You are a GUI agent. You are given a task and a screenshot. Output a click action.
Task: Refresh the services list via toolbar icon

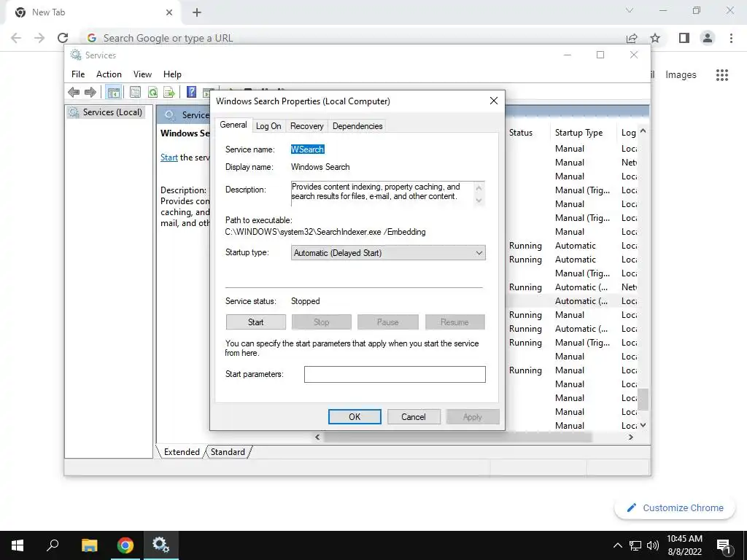[x=152, y=92]
